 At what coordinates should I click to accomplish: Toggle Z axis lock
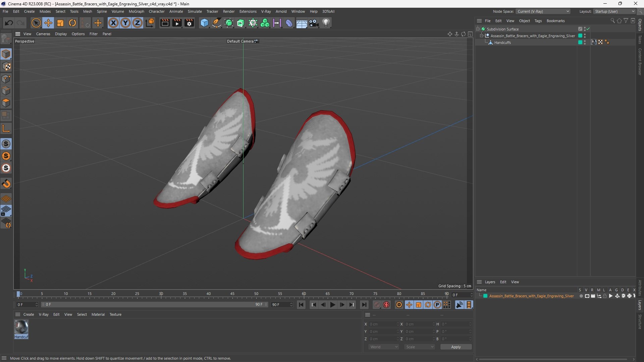click(x=138, y=23)
